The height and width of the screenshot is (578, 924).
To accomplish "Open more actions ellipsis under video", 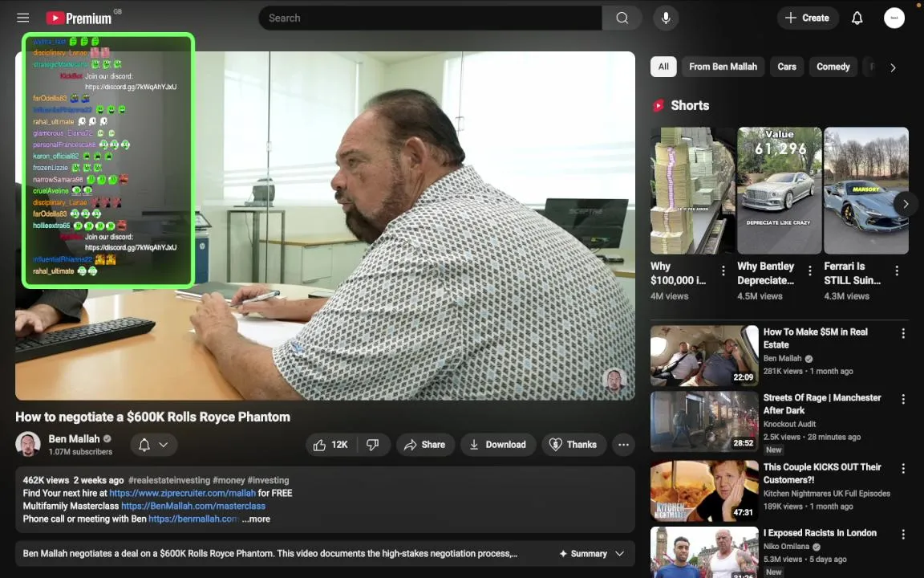I will click(623, 445).
